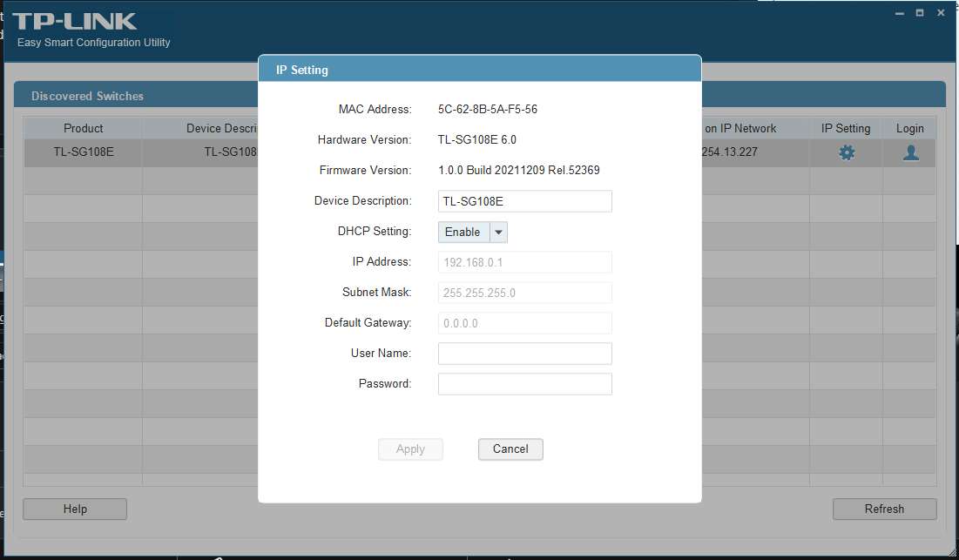959x560 pixels.
Task: Open Help in the main window
Action: [75, 509]
